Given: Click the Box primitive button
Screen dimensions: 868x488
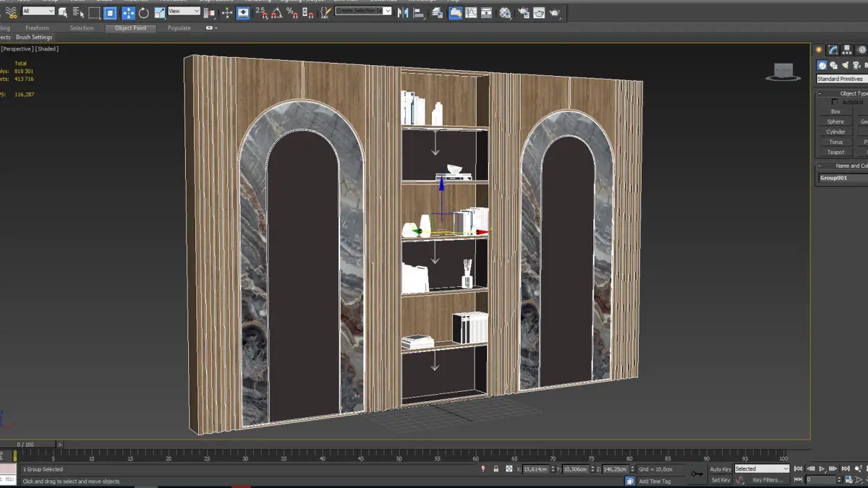Looking at the screenshot, I should [x=835, y=111].
